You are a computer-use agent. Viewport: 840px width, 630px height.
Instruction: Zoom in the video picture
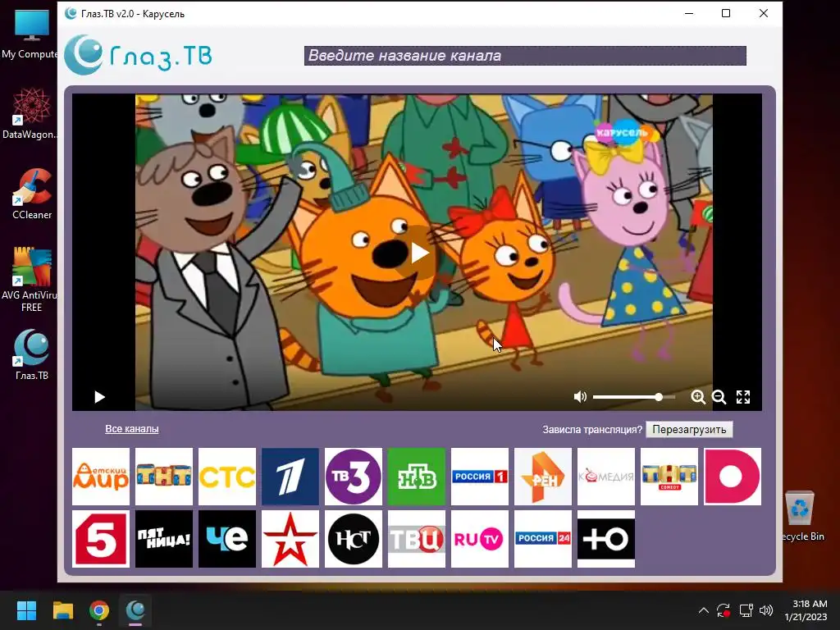coord(697,397)
